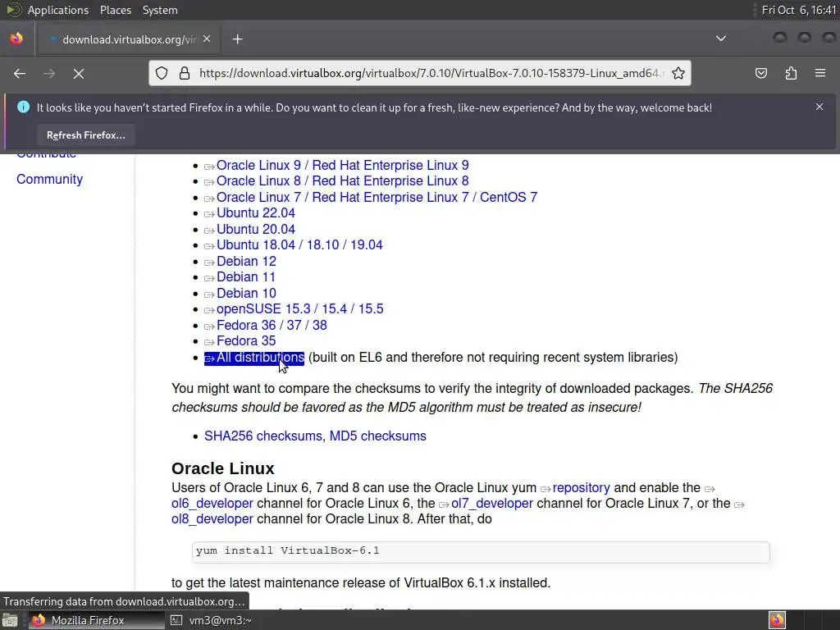Open Oracle Linux 9 / Red Hat 9 link
This screenshot has height=630, width=840.
(x=342, y=165)
